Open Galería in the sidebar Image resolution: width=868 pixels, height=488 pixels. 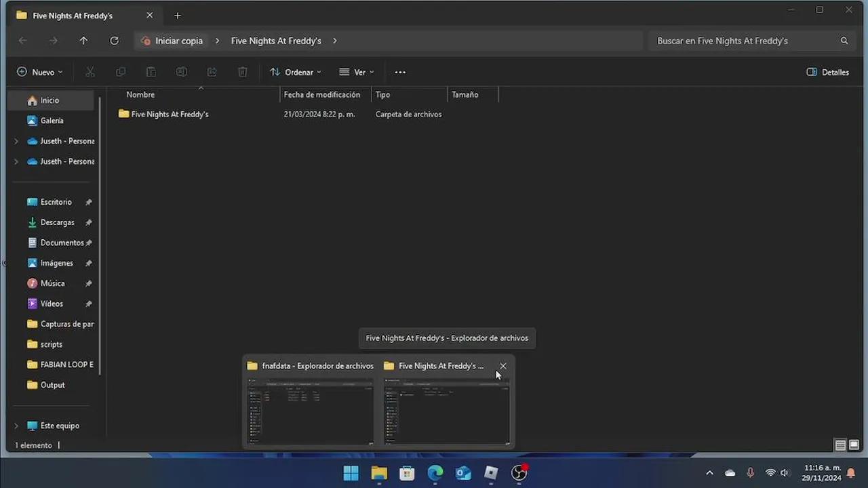(x=51, y=121)
